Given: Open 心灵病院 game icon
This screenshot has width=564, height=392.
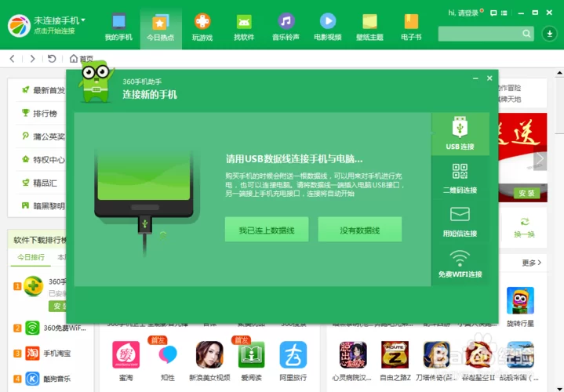Looking at the screenshot, I should (x=353, y=354).
